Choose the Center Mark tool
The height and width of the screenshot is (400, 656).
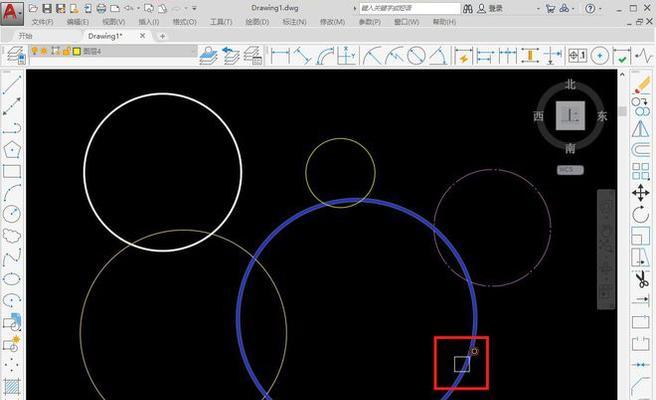click(x=600, y=56)
